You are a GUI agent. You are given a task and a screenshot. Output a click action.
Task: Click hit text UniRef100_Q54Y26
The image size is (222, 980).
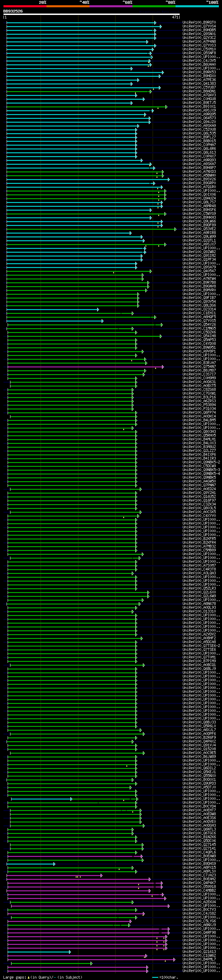(x=199, y=324)
